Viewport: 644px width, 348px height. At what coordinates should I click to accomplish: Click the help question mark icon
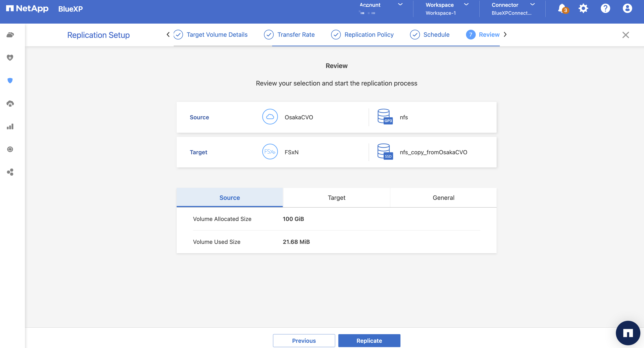pos(605,8)
